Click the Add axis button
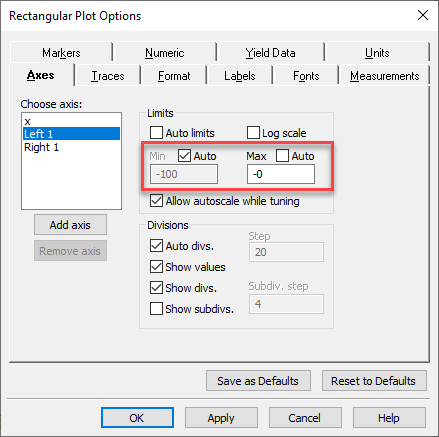439x437 pixels. coord(70,225)
